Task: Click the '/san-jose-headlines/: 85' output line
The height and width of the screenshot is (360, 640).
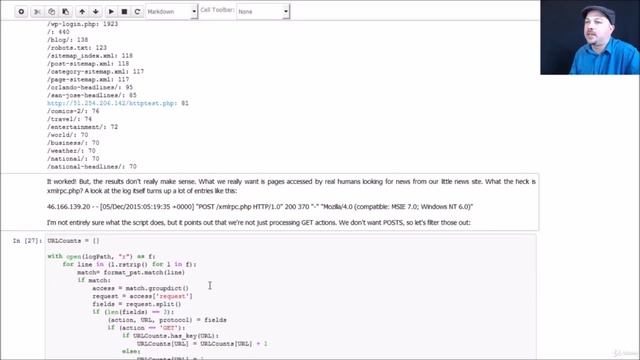Action: click(92, 95)
